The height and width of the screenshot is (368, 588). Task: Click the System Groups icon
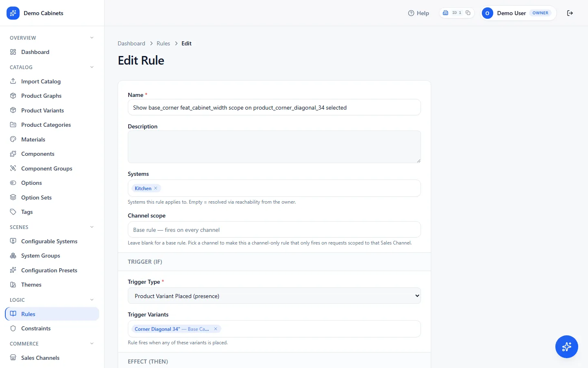click(x=13, y=256)
